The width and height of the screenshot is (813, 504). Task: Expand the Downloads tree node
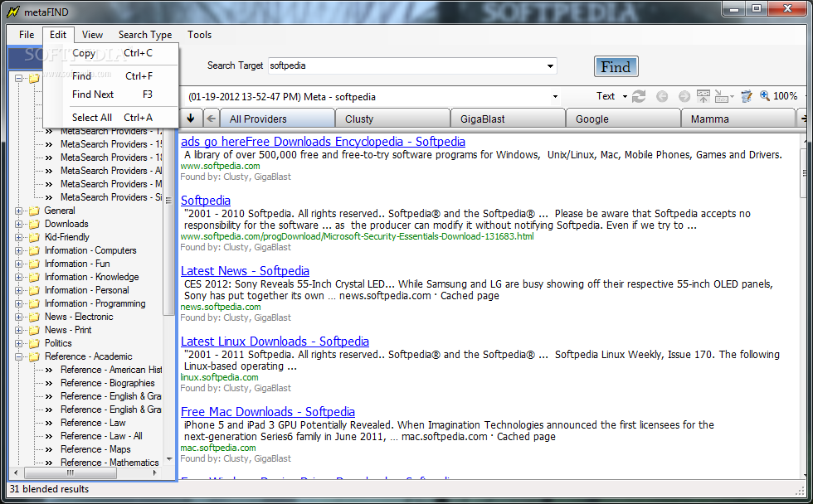tap(18, 225)
